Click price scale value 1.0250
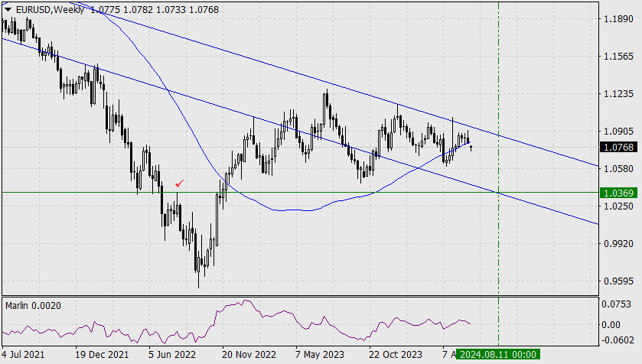This screenshot has height=364, width=642. point(619,206)
